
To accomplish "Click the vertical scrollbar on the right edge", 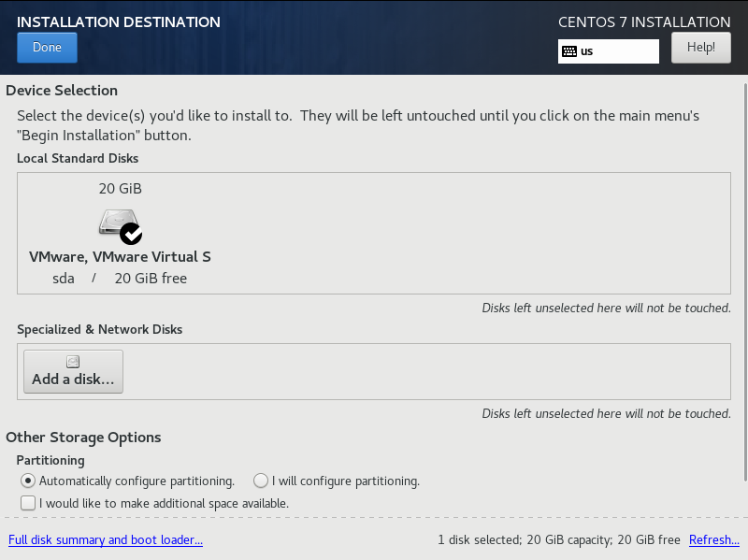I will click(x=745, y=282).
